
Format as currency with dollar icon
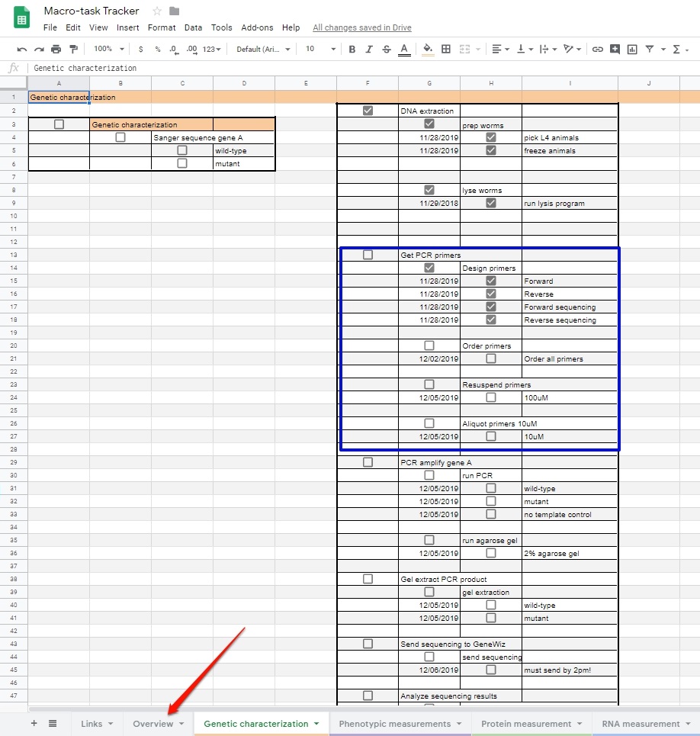(141, 49)
